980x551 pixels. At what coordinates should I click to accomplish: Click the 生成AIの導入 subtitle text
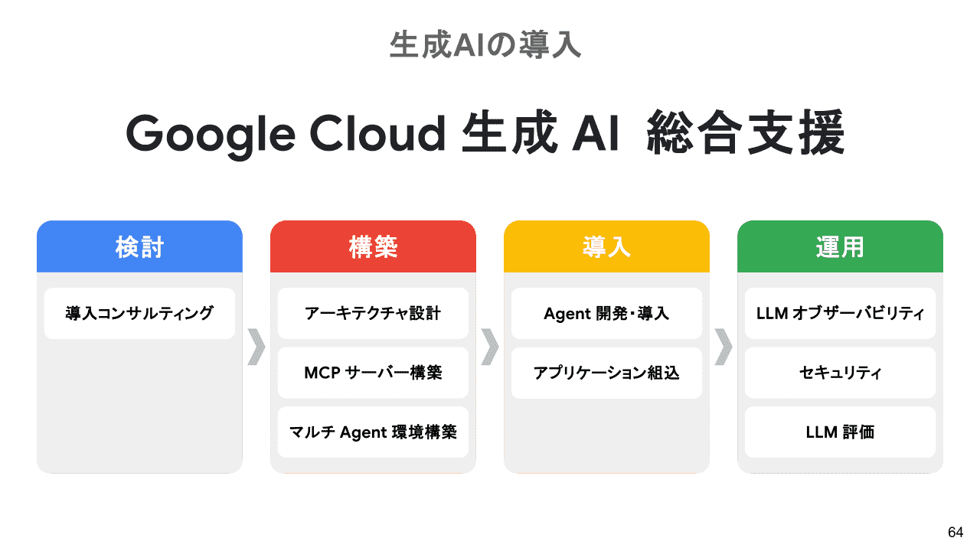click(x=485, y=44)
